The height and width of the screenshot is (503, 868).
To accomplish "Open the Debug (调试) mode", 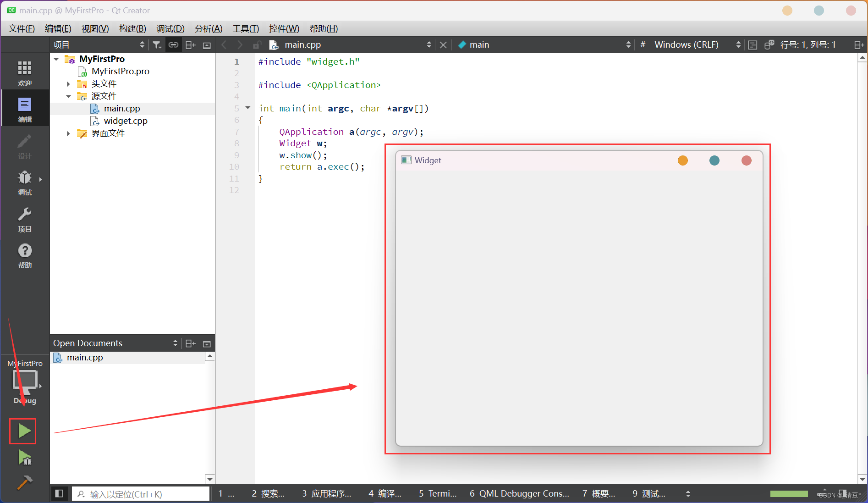I will 25,182.
